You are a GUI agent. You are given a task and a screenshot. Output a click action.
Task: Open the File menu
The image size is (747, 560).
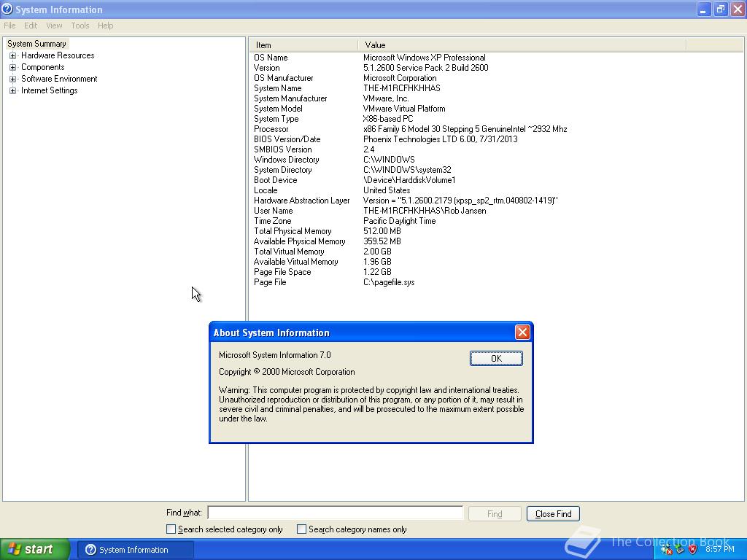(x=9, y=26)
